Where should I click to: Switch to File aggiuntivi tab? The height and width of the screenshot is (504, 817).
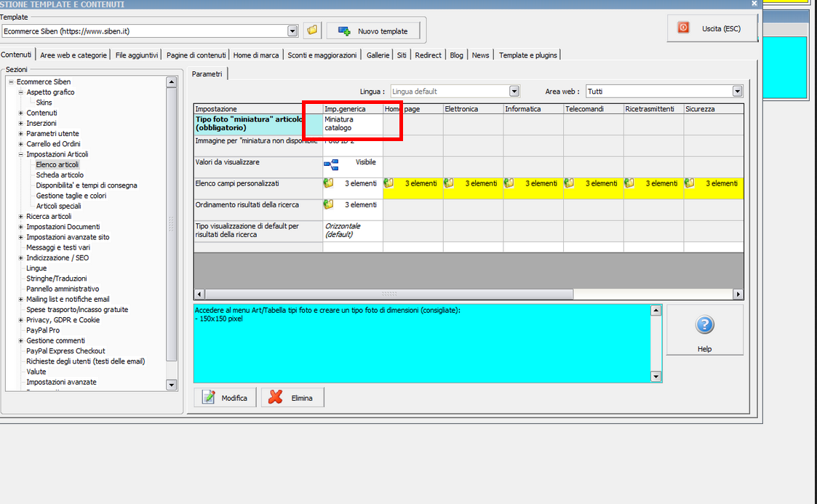tap(137, 55)
